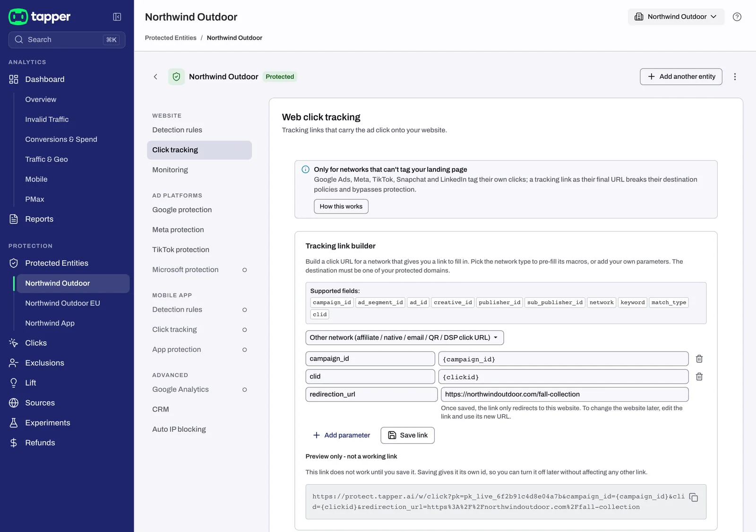Click Add another entity button
This screenshot has width=756, height=532.
681,77
